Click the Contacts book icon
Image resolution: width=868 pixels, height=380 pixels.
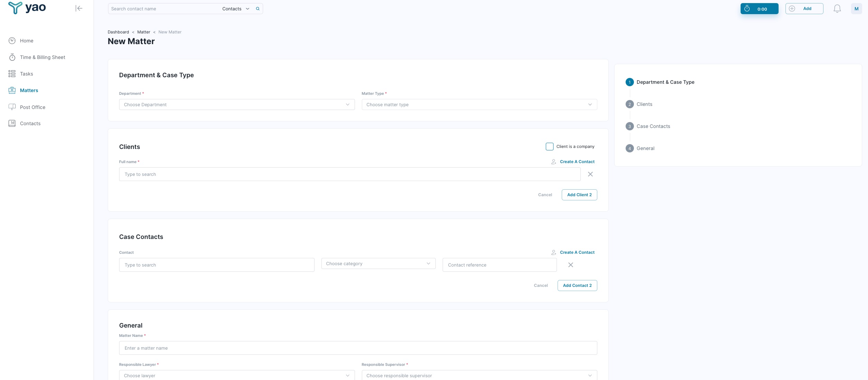point(12,123)
